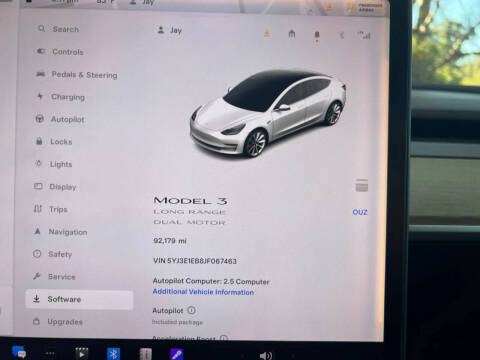This screenshot has width=480, height=360.
Task: Tap the orange software download icon
Action: click(267, 33)
